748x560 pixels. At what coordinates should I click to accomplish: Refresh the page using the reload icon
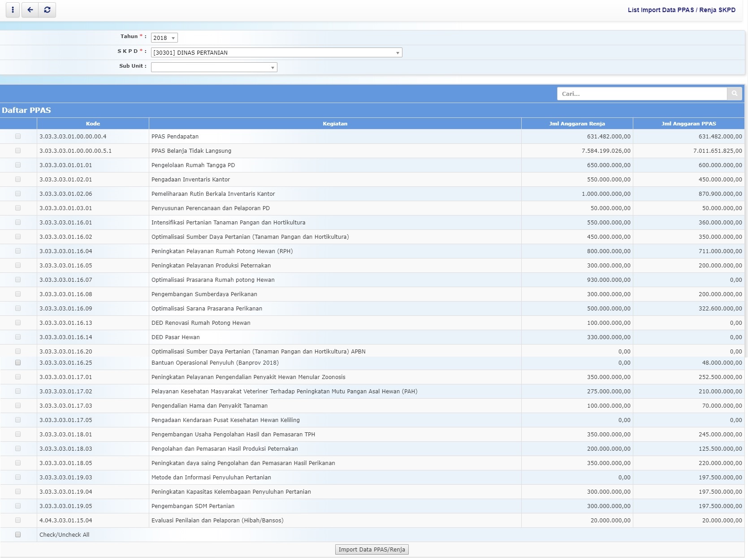(47, 9)
